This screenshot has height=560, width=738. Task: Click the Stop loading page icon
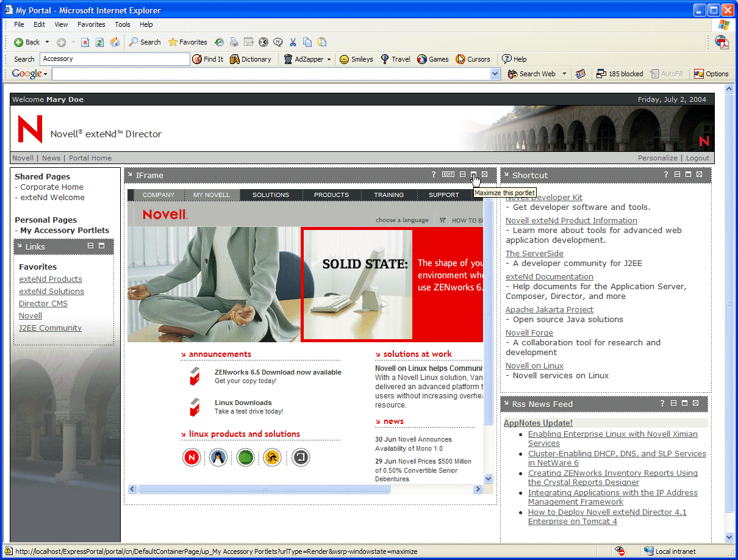(85, 42)
